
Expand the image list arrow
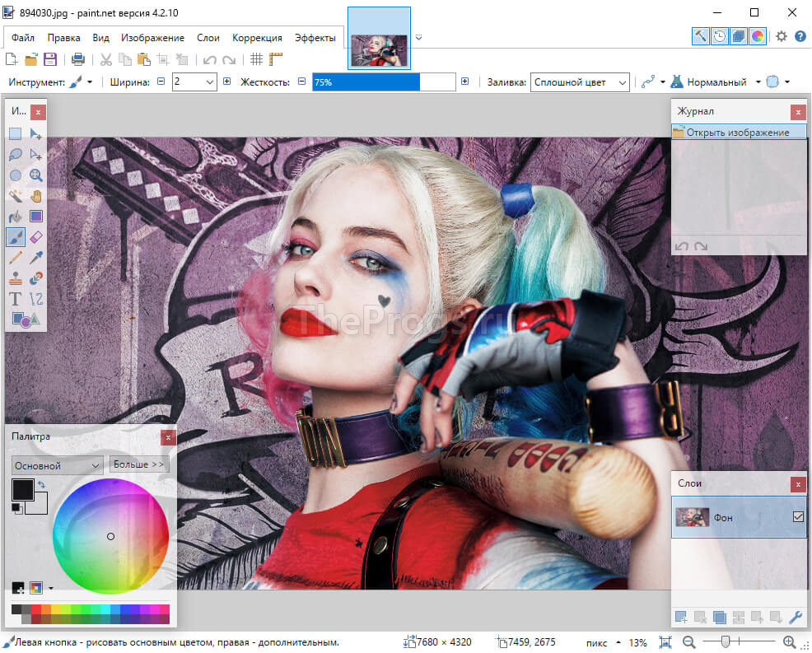tap(418, 37)
